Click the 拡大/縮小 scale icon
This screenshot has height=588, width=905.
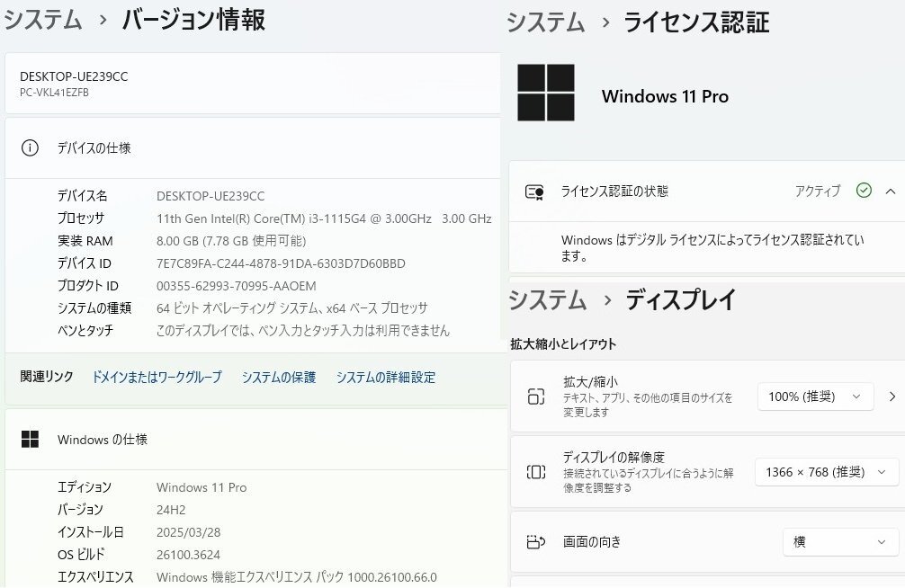click(535, 396)
